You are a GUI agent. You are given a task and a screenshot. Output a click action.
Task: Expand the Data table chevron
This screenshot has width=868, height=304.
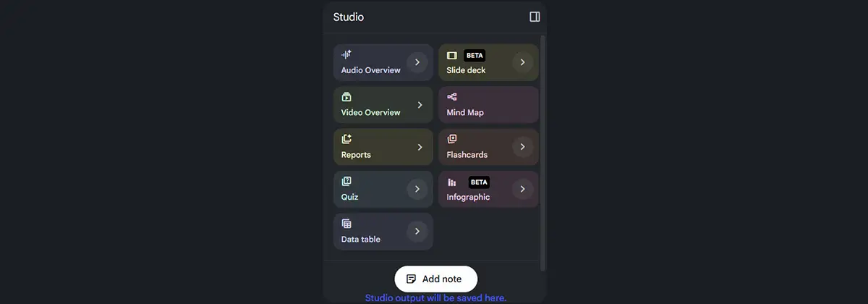pos(417,232)
